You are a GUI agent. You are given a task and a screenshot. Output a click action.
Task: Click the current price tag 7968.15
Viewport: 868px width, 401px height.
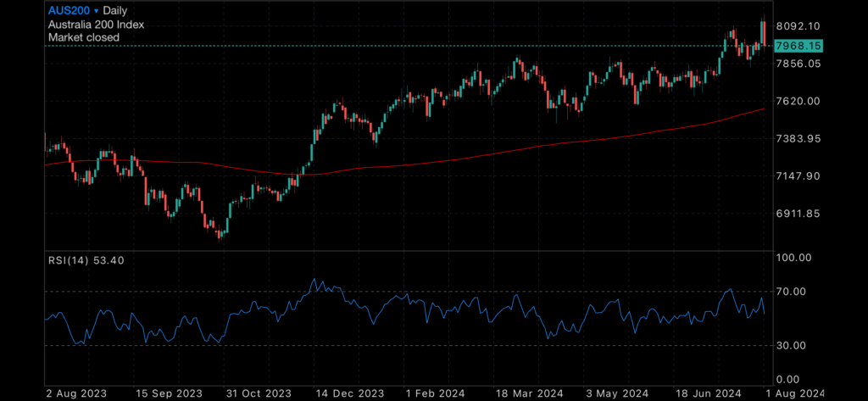click(x=798, y=46)
